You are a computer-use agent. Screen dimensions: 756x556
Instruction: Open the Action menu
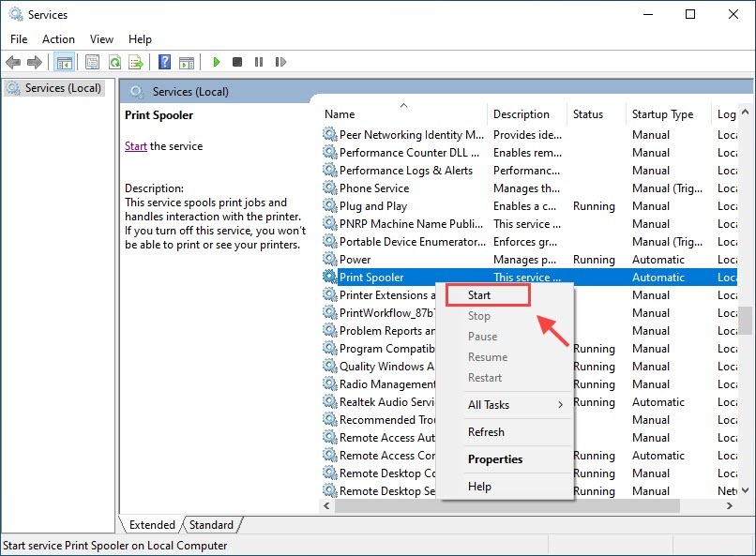click(58, 39)
